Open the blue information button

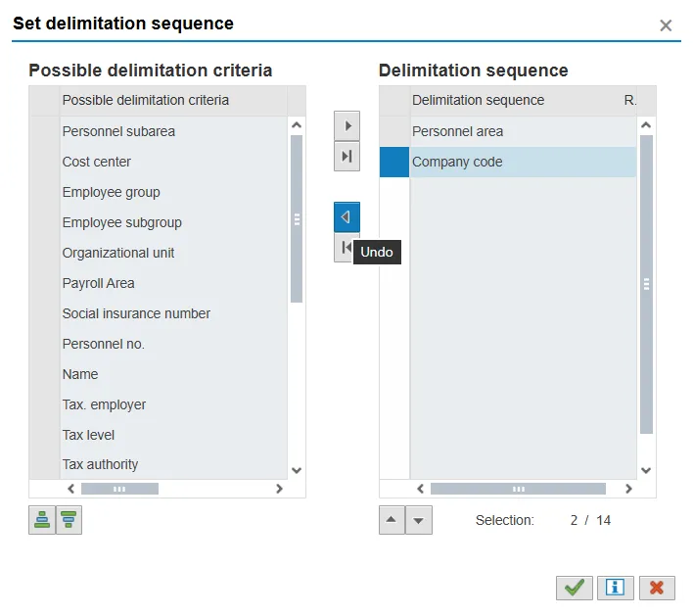pos(616,587)
